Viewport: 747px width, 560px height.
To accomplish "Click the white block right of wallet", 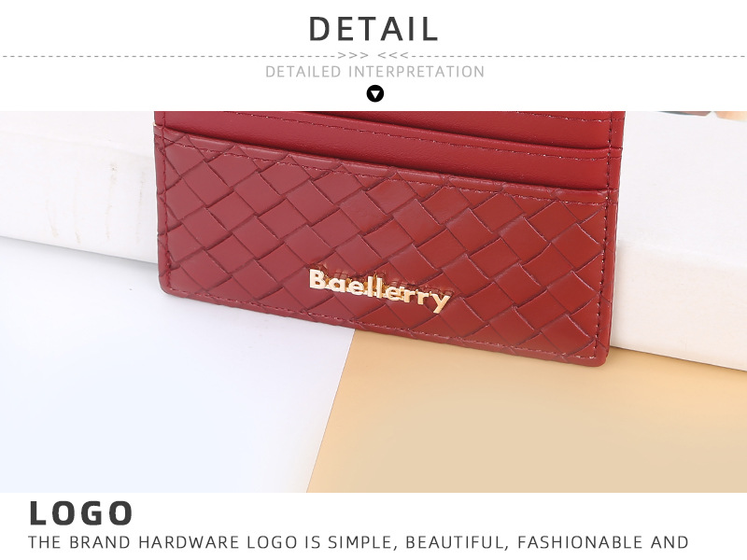I will [682, 238].
